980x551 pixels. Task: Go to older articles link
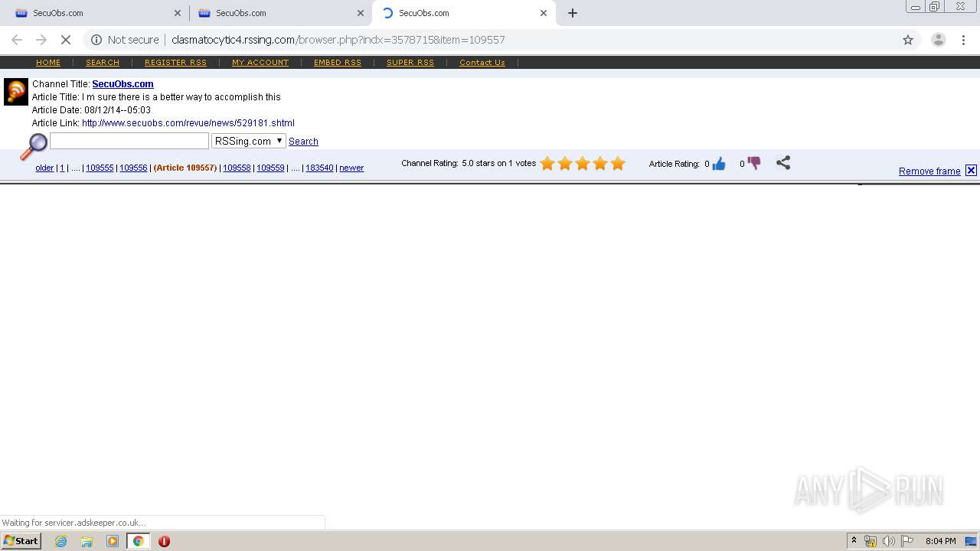[44, 168]
